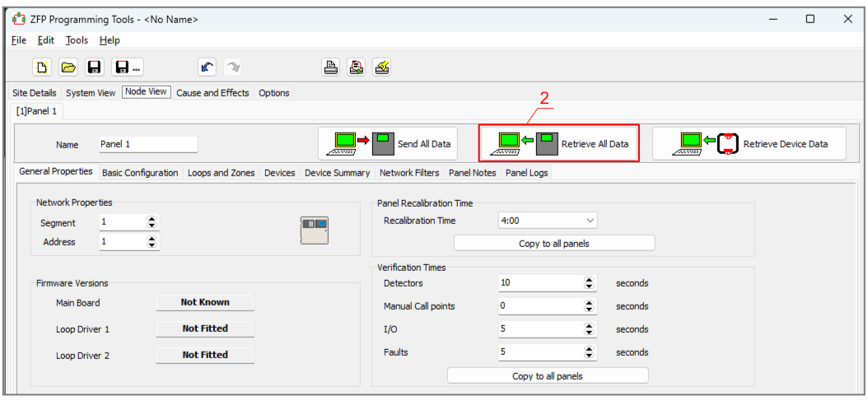
Task: Click the panel image in Network Properties
Action: [x=314, y=231]
